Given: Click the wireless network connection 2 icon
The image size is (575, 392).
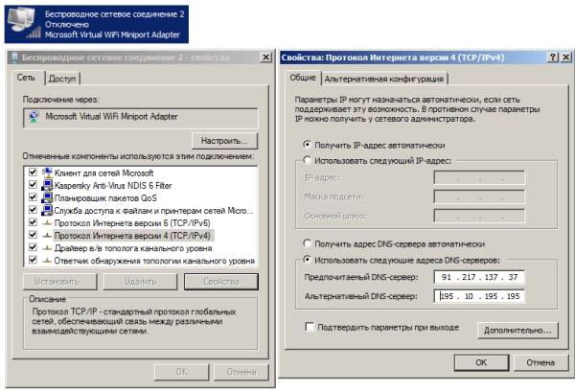Looking at the screenshot, I should click(x=22, y=21).
